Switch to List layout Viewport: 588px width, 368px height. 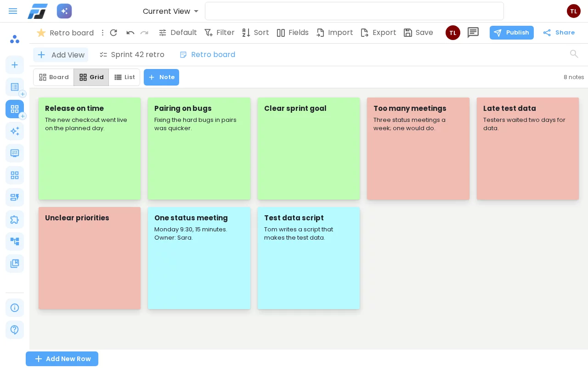pos(124,77)
